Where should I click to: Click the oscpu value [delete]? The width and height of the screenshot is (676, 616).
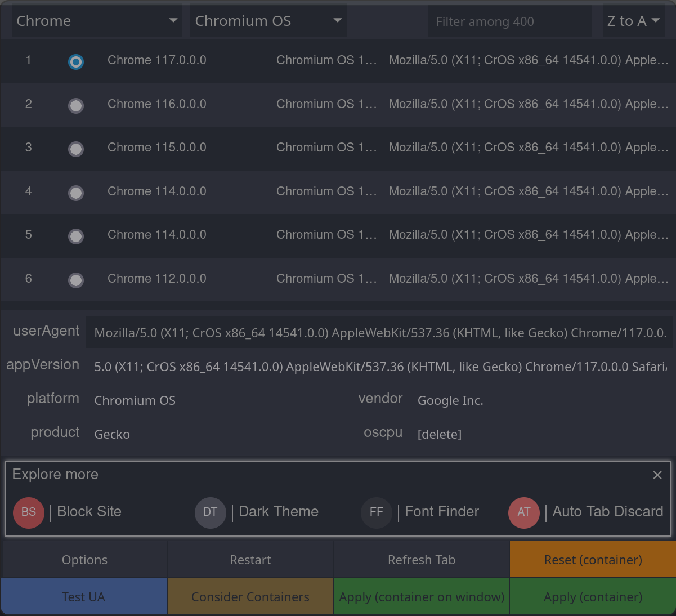coord(440,434)
